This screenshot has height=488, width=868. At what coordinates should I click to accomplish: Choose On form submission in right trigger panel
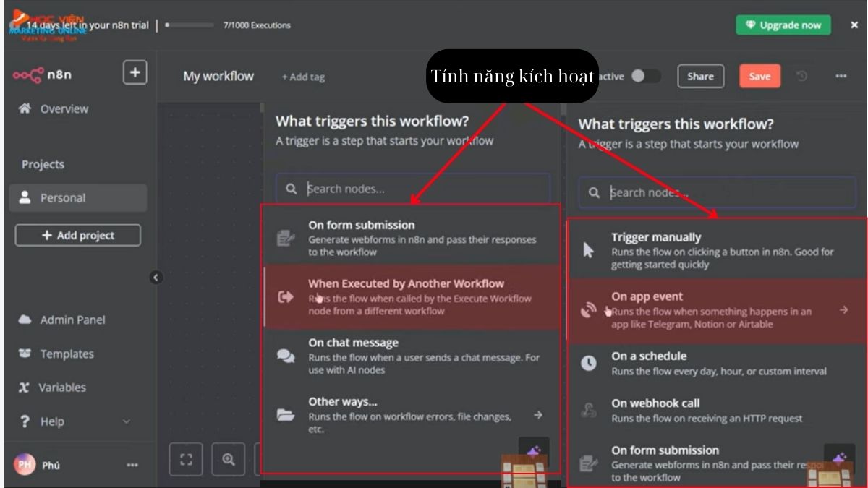click(x=717, y=463)
